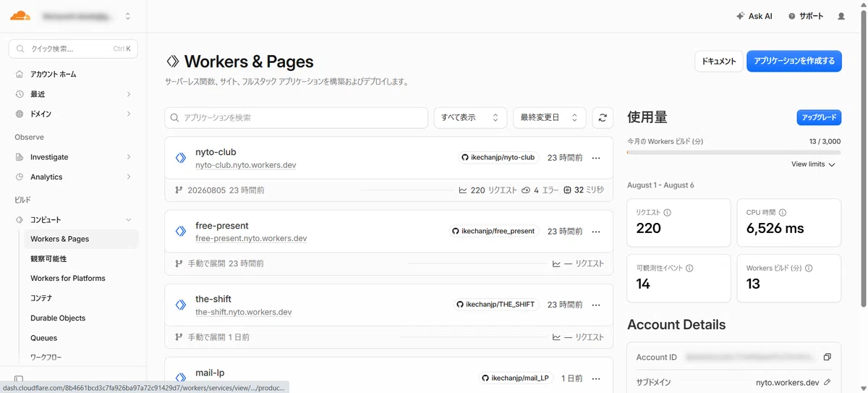Open the user profile icon
868x393 pixels.
click(x=841, y=16)
